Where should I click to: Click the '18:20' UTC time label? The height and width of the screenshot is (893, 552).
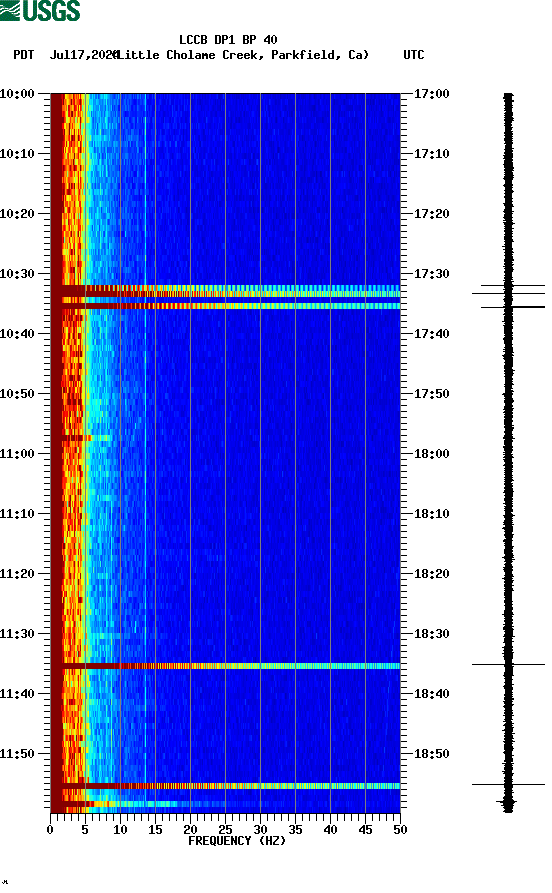pos(431,574)
